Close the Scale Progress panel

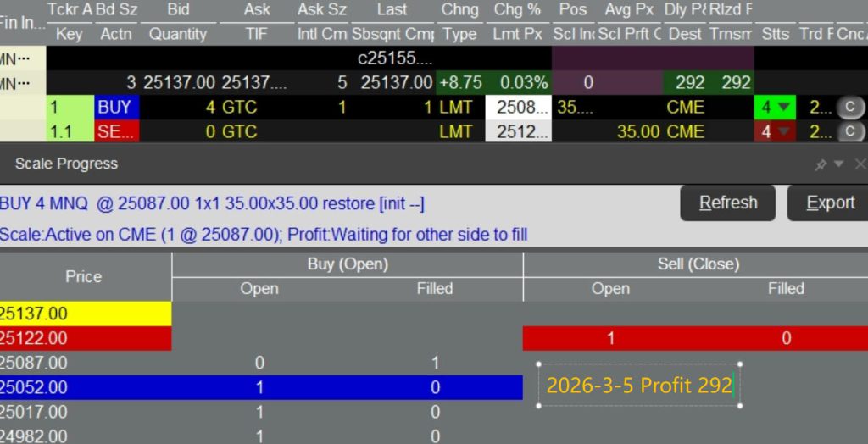click(x=860, y=164)
